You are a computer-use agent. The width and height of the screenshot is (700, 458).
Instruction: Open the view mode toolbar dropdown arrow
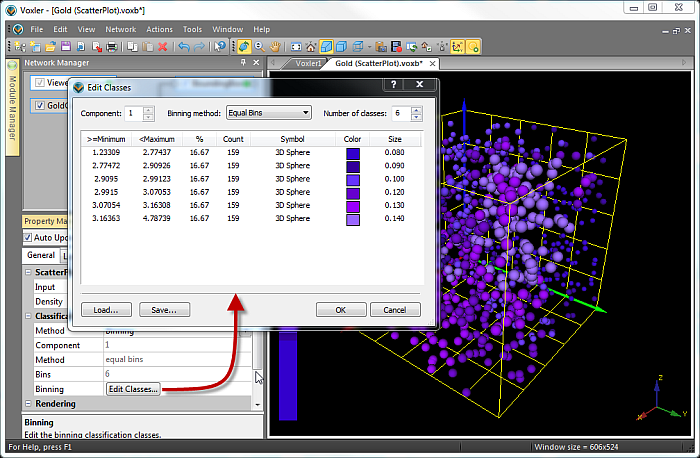[369, 46]
